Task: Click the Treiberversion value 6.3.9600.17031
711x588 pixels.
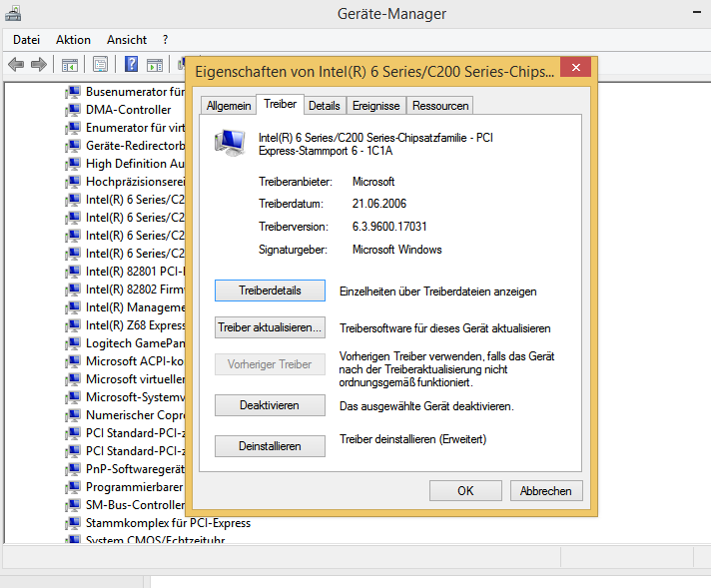Action: [x=389, y=227]
